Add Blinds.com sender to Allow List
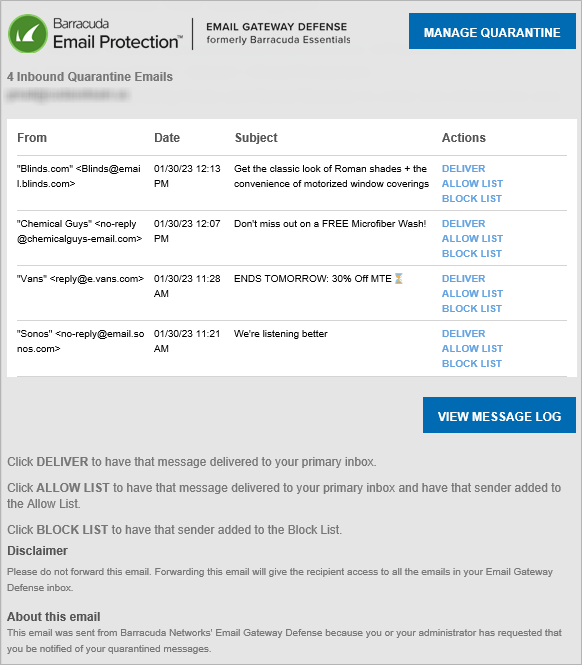The width and height of the screenshot is (582, 665). [472, 183]
